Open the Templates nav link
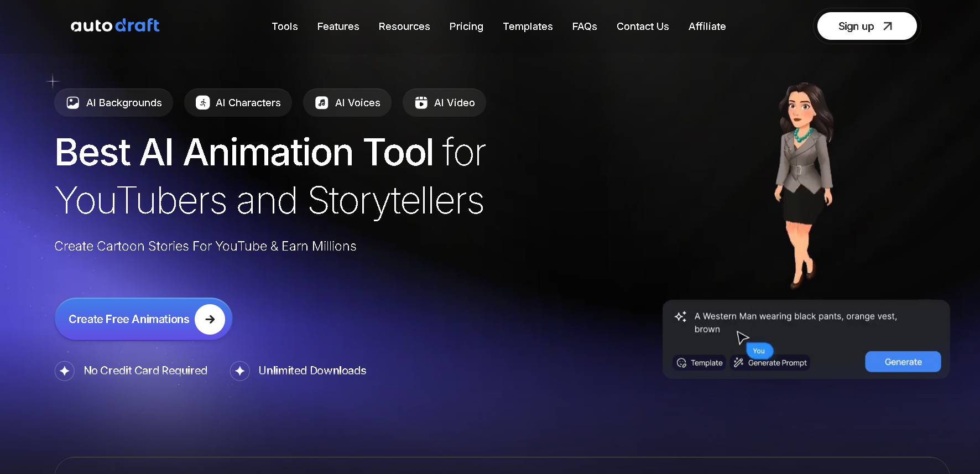 (x=528, y=27)
